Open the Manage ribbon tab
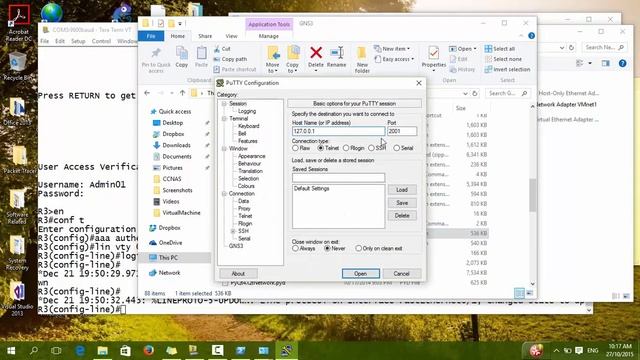Viewport: 640px width, 360px height. (x=269, y=36)
